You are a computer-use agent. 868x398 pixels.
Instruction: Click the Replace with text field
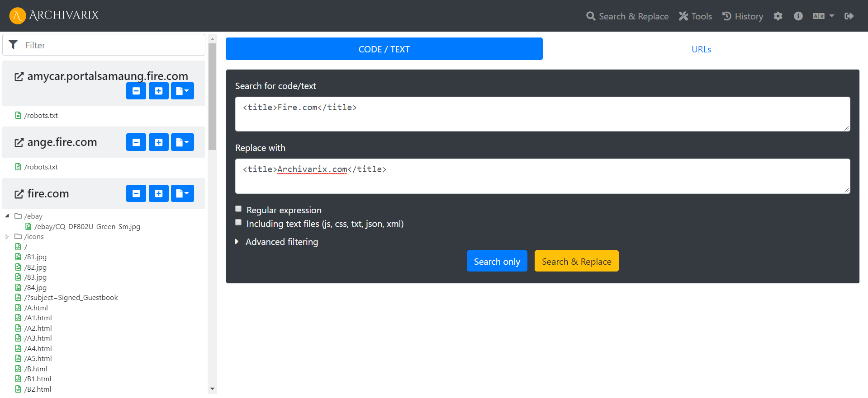542,176
